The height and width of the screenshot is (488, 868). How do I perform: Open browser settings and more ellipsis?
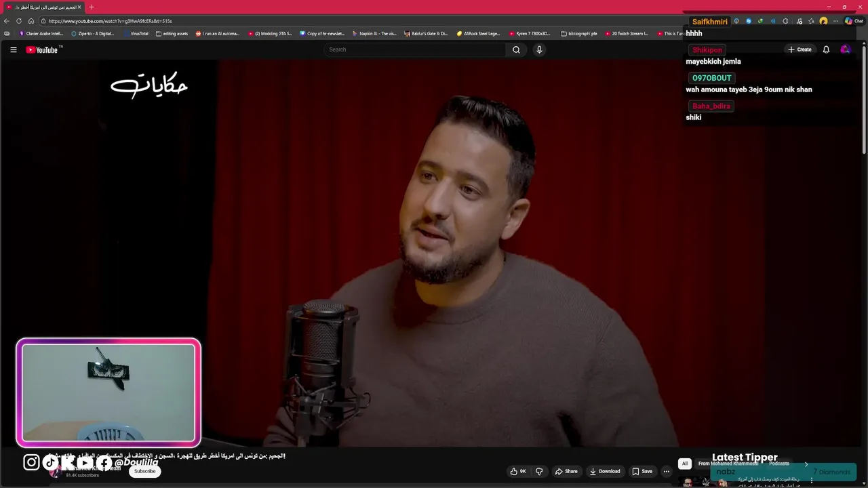835,21
